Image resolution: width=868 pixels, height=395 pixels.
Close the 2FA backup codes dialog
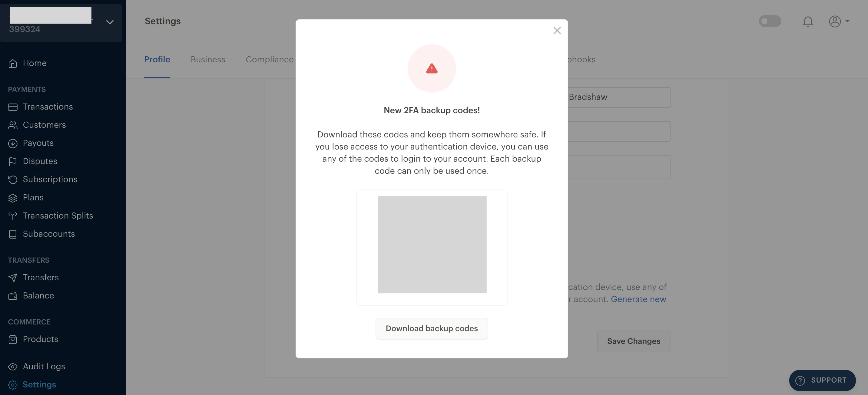click(557, 31)
